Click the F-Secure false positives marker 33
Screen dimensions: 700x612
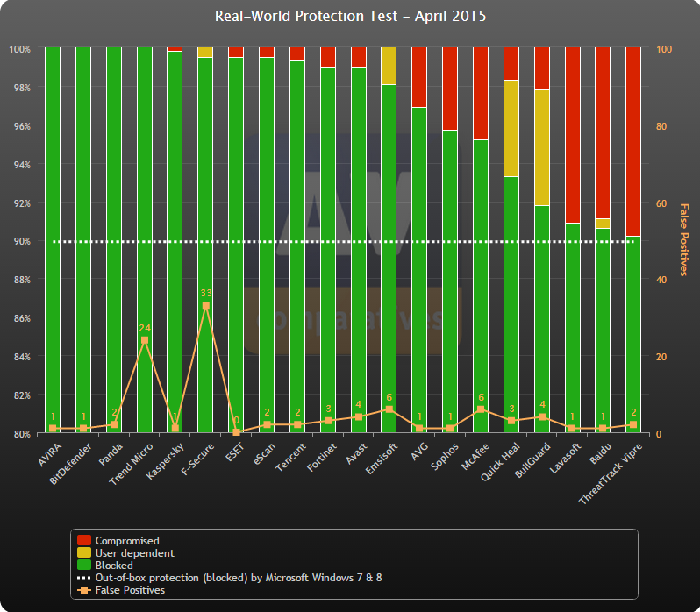(x=206, y=305)
